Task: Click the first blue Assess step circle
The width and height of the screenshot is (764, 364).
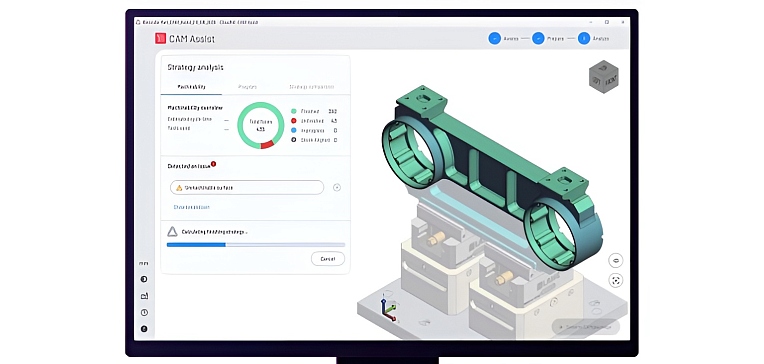Action: (495, 38)
